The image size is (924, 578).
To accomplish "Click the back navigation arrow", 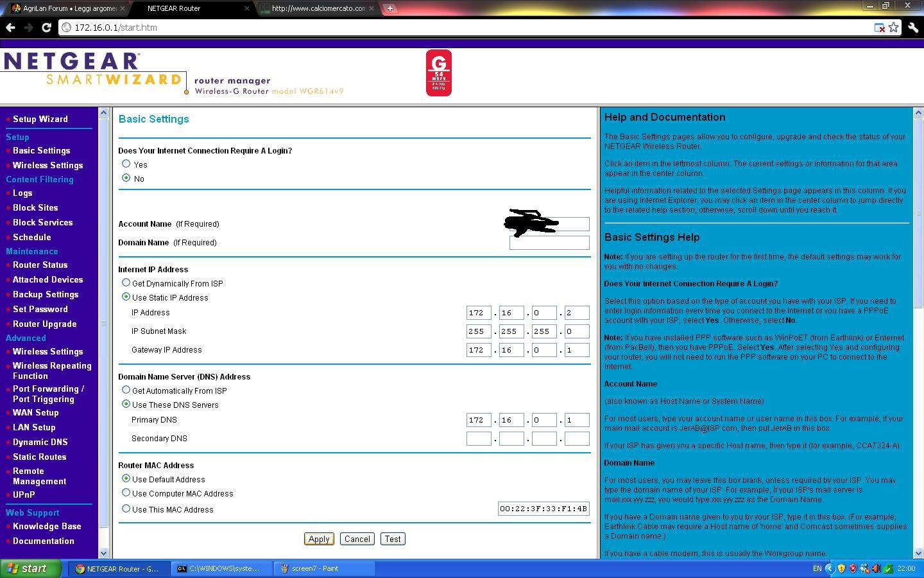I will tap(10, 28).
